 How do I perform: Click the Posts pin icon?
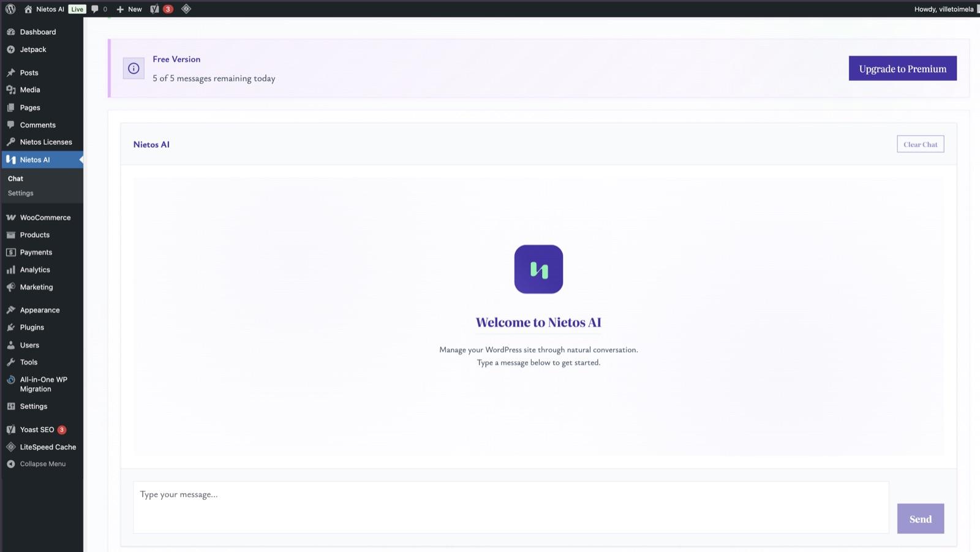[10, 72]
